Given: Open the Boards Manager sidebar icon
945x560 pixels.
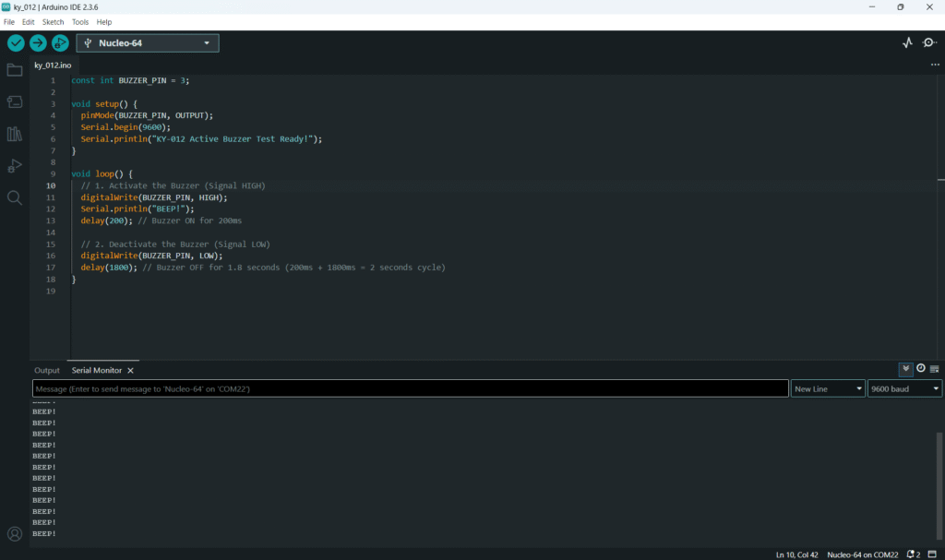Looking at the screenshot, I should point(15,101).
